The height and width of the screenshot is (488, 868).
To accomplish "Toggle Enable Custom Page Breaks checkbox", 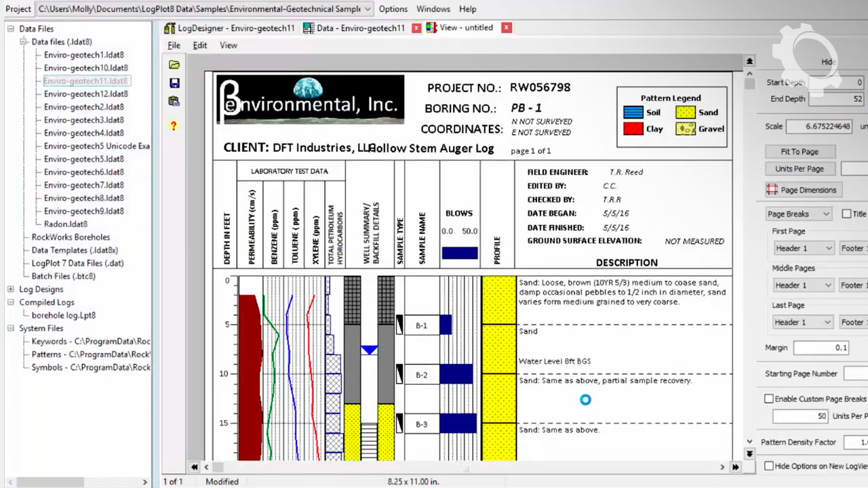I will [769, 399].
